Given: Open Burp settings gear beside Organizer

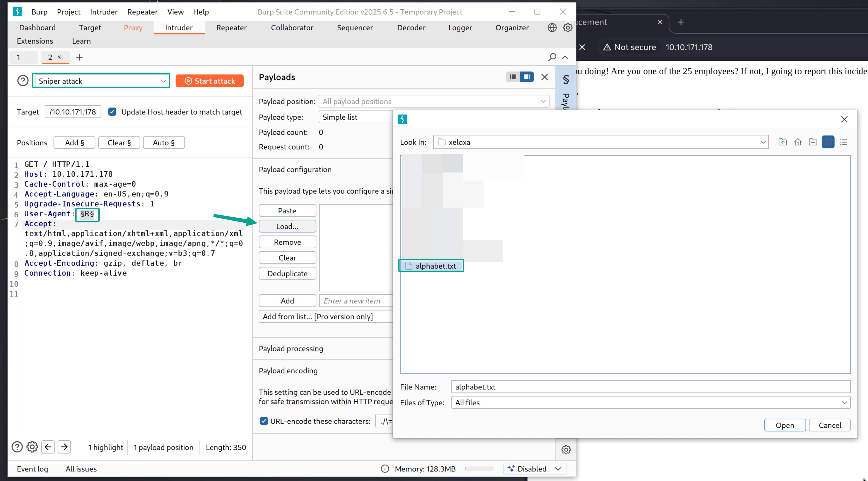Looking at the screenshot, I should click(x=568, y=28).
